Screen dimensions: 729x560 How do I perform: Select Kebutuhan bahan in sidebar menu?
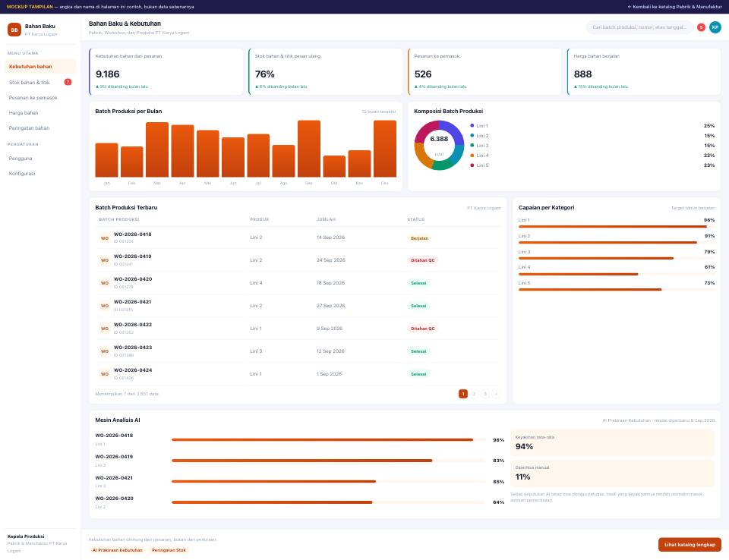tap(40, 67)
